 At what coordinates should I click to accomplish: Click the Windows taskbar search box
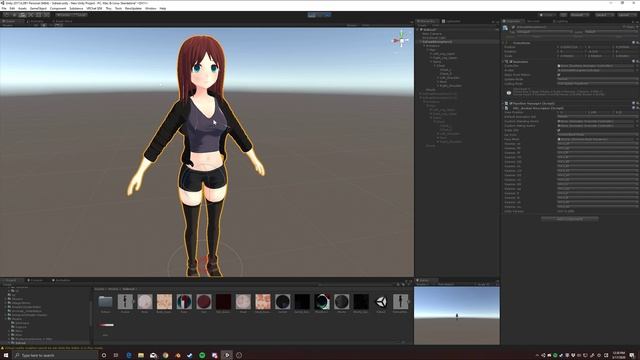pyautogui.click(x=55, y=356)
